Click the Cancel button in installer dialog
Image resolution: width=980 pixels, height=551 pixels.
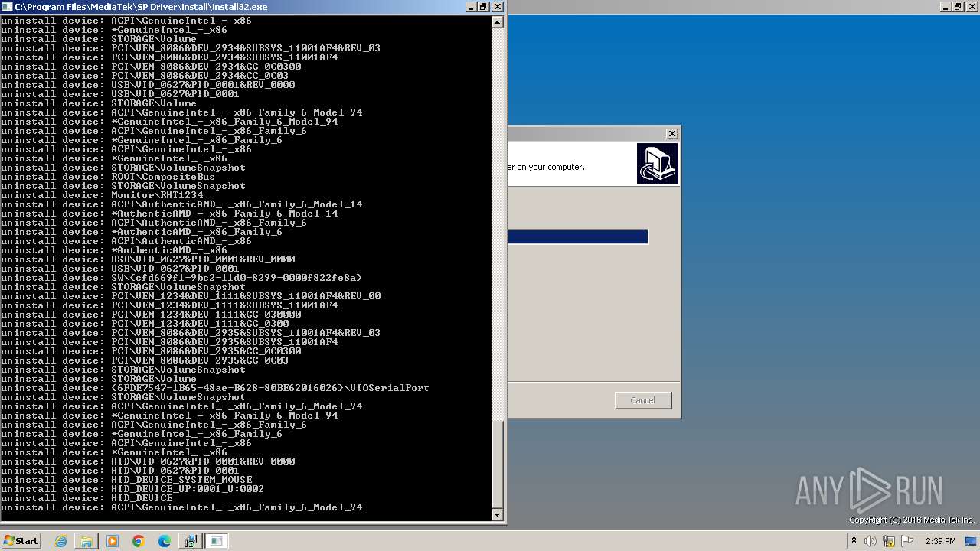[x=643, y=400]
